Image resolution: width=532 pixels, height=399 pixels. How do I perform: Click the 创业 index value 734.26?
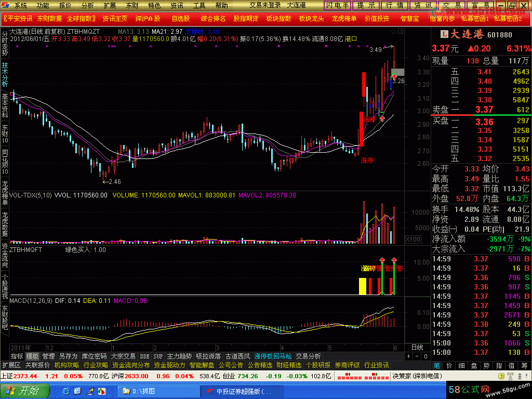coord(248,376)
